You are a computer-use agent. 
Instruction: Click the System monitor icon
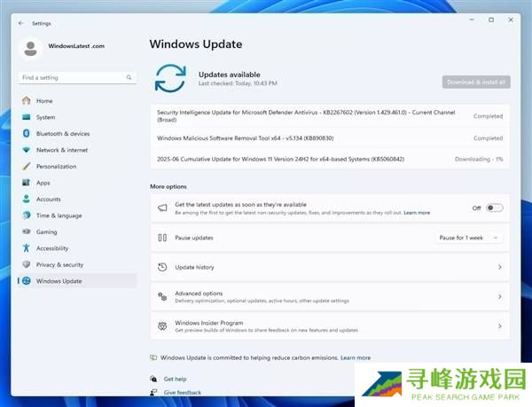click(x=27, y=117)
